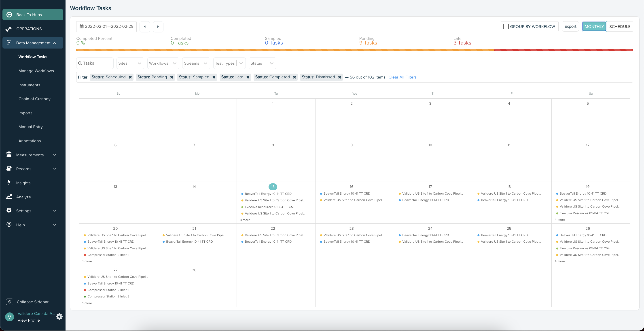Click the Export button

[570, 26]
